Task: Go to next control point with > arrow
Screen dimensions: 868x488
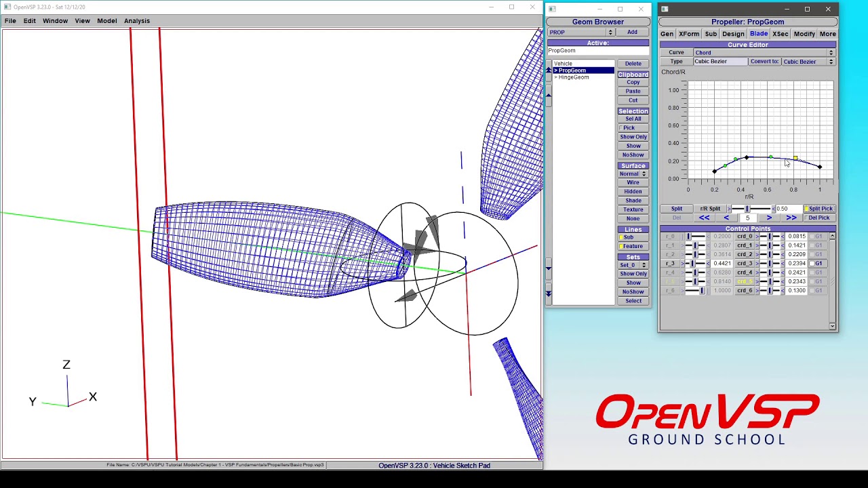Action: (769, 218)
